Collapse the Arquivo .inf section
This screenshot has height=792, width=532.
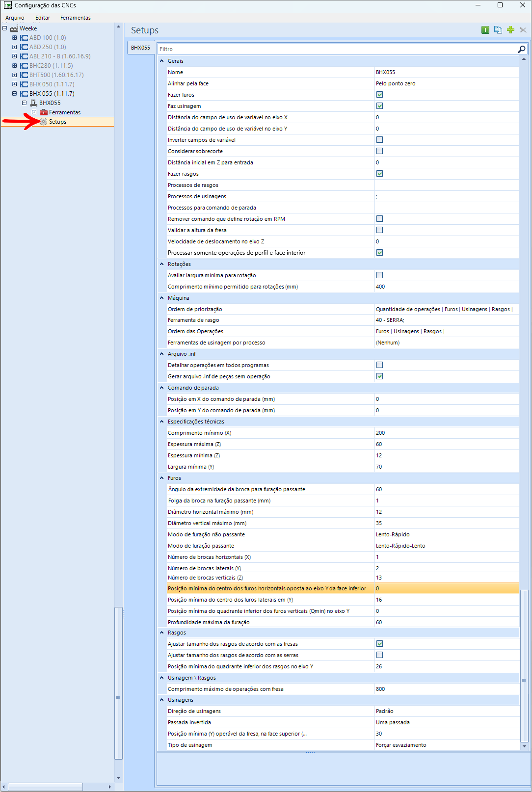(x=162, y=354)
